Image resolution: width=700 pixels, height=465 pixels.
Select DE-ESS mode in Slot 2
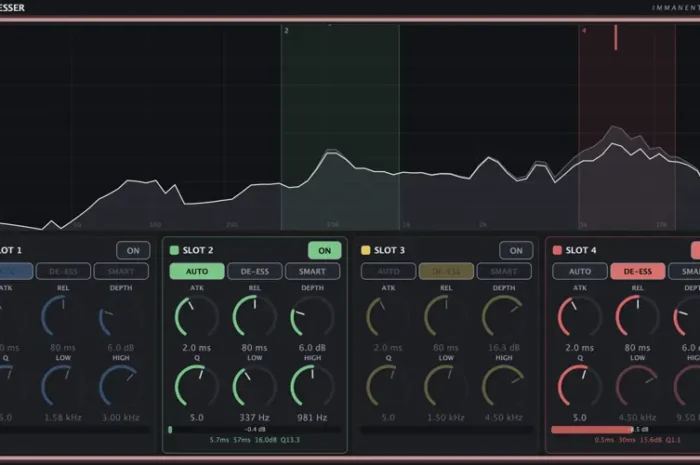254,271
